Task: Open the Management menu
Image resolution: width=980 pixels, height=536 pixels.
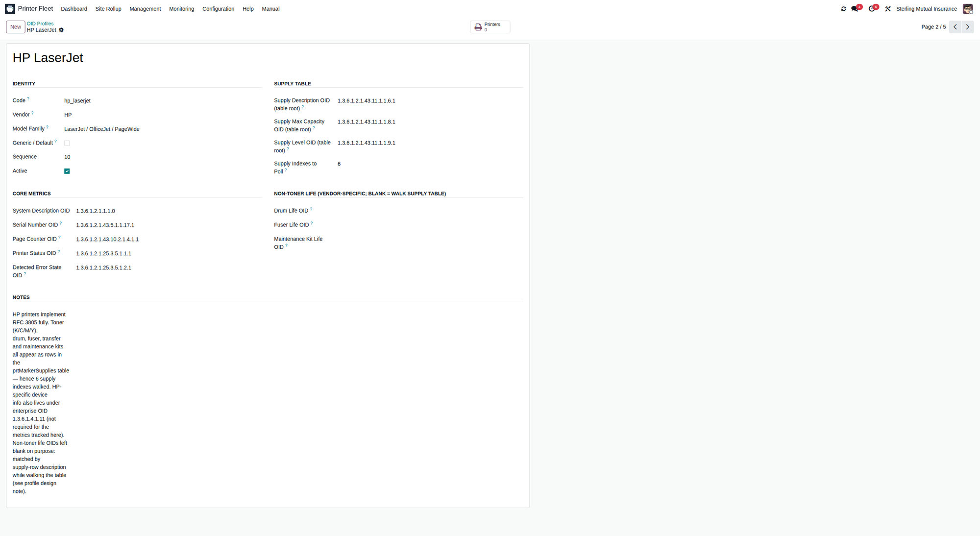Action: [x=145, y=9]
